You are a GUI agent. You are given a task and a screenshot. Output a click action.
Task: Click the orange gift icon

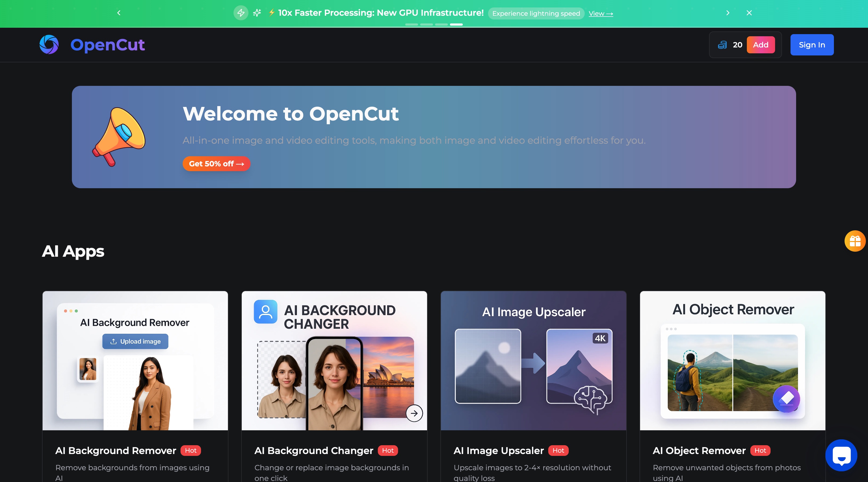(x=855, y=241)
